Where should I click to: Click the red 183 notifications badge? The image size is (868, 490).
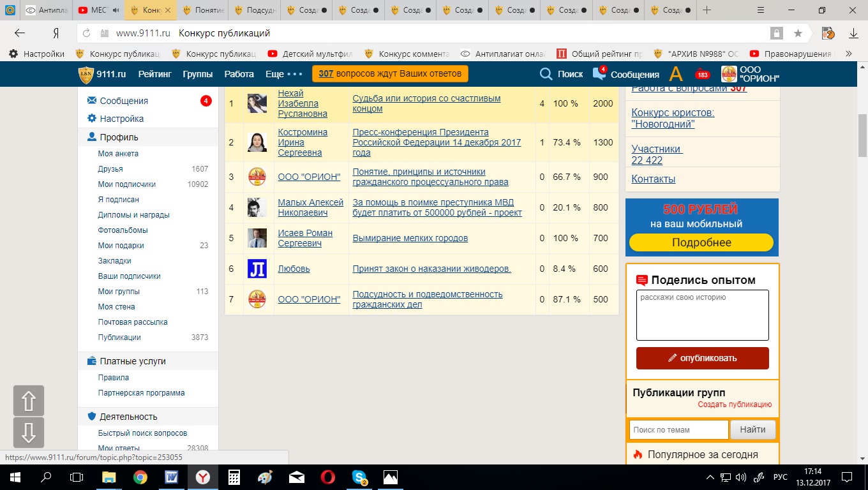pos(703,74)
